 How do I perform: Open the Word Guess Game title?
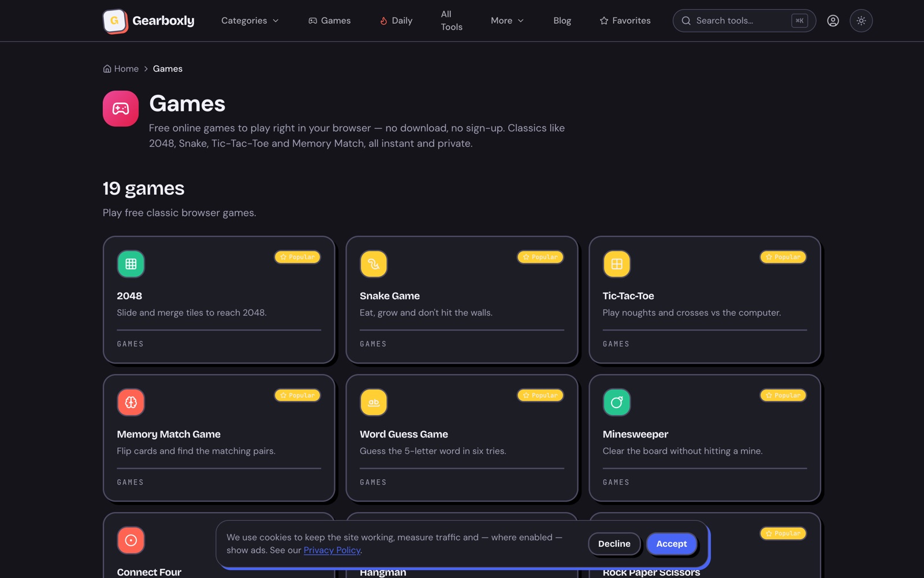(x=404, y=434)
